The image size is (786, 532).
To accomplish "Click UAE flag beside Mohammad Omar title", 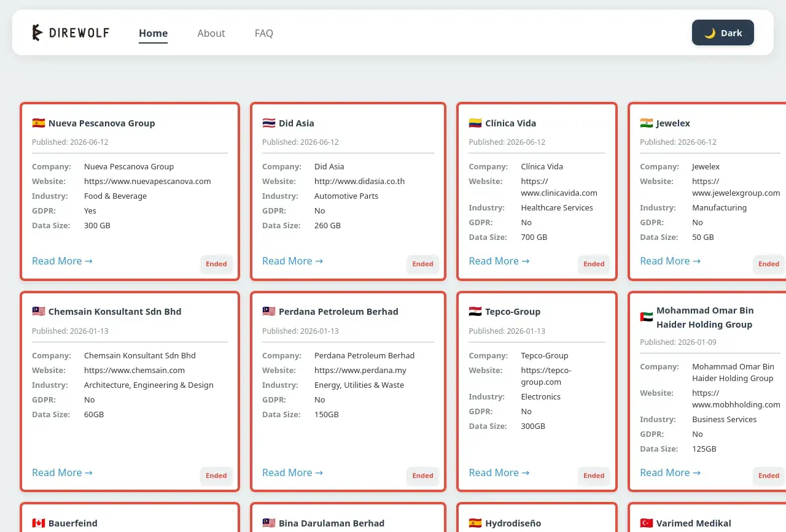I will click(647, 317).
